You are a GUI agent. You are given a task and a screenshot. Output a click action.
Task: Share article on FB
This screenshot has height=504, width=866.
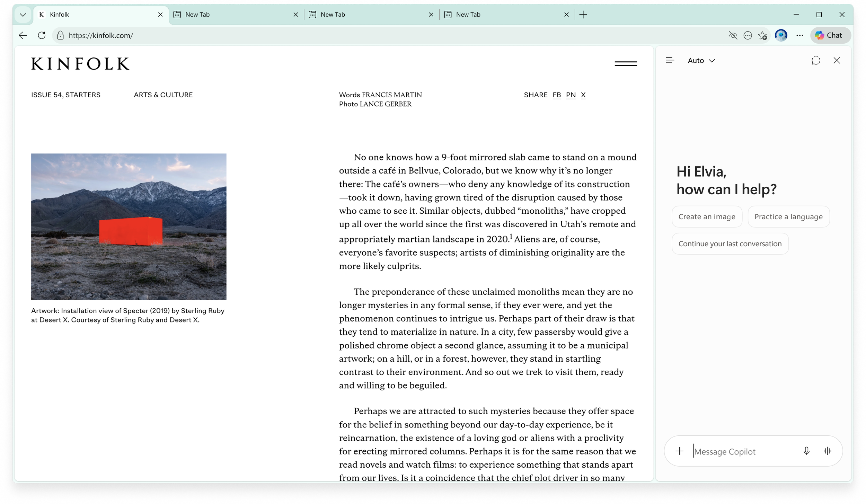[x=556, y=95]
